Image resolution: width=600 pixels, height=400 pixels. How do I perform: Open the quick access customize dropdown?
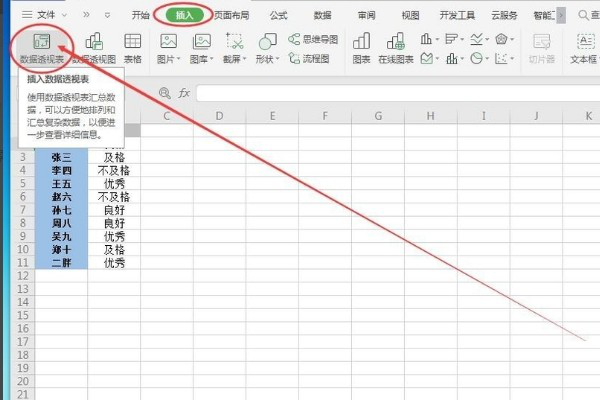pyautogui.click(x=108, y=15)
